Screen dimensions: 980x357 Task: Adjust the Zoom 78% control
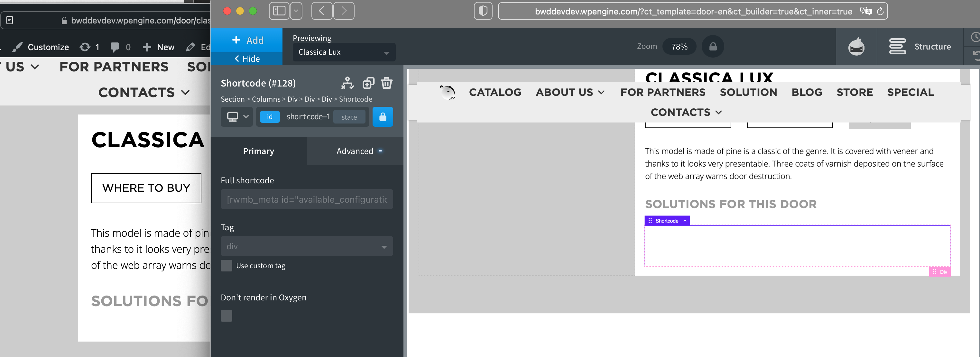[x=680, y=46]
